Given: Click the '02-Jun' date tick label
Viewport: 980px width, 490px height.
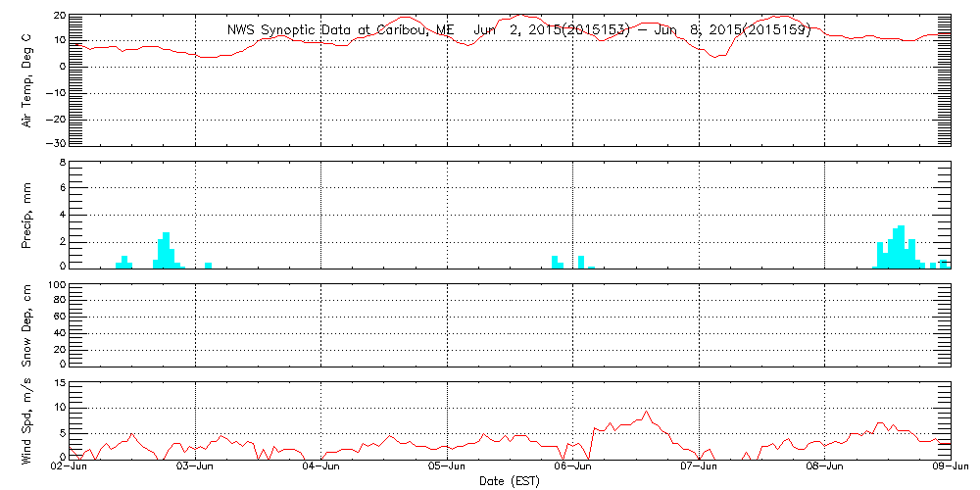Looking at the screenshot, I should coord(70,468).
